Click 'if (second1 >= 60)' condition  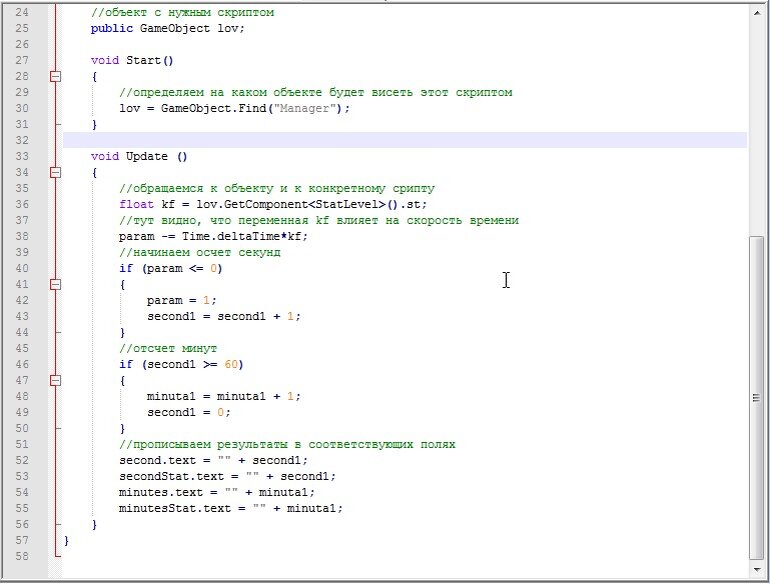[x=181, y=364]
